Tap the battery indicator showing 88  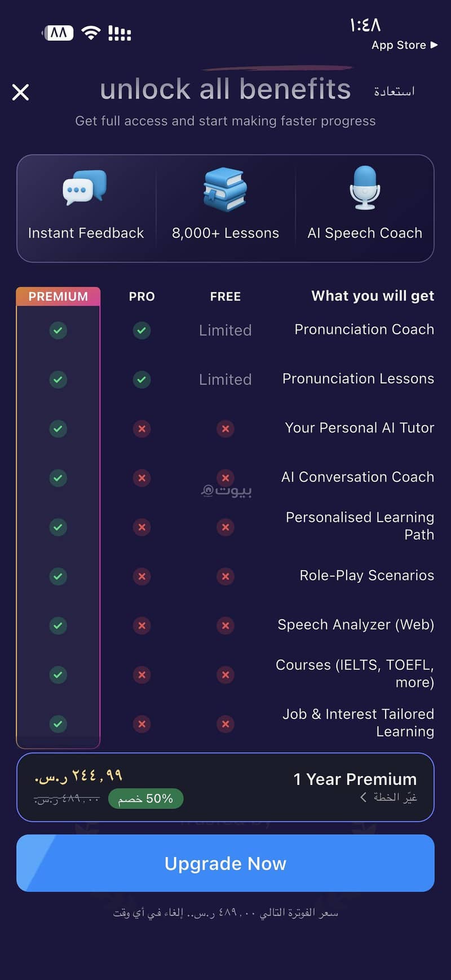pos(59,33)
